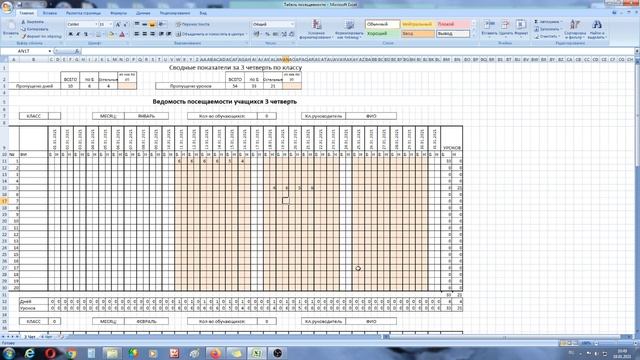Switch to Разметка страницы ribbon tab
This screenshot has height=360, width=640.
pos(83,13)
